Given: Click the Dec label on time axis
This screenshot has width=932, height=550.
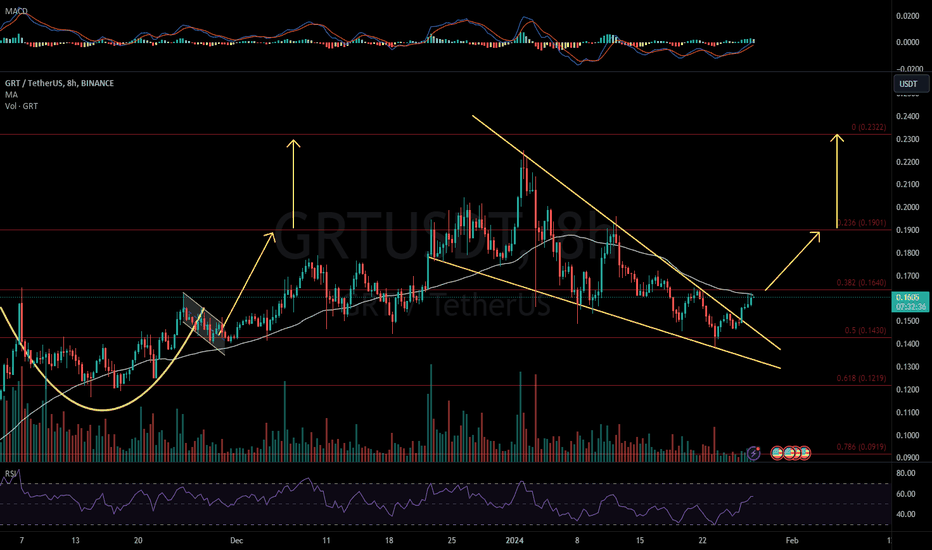Looking at the screenshot, I should coord(237,540).
